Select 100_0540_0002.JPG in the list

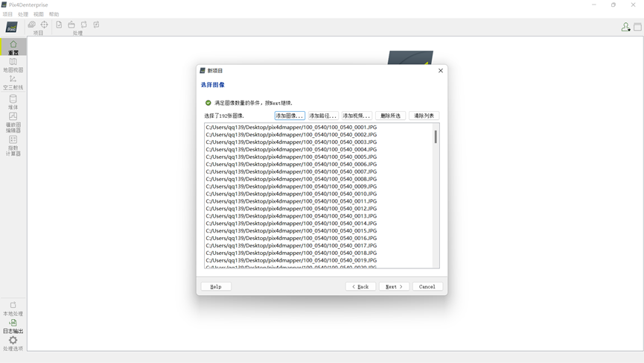click(291, 135)
